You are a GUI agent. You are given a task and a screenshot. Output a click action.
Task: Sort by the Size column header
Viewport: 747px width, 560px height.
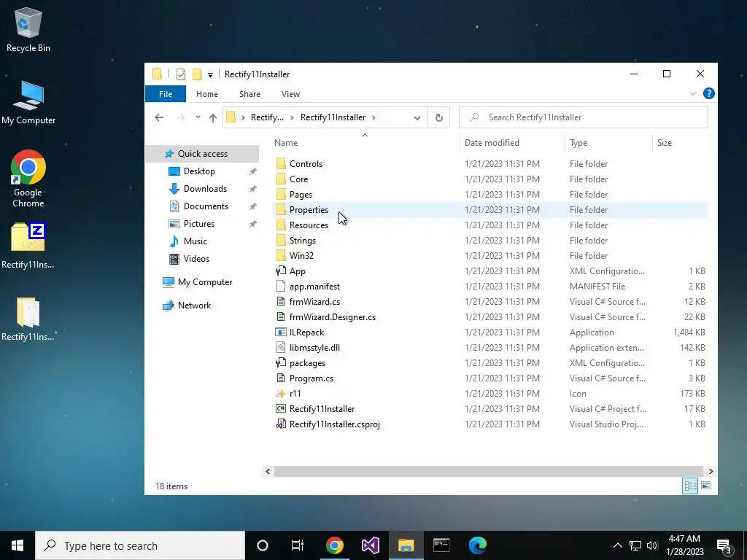(x=664, y=142)
